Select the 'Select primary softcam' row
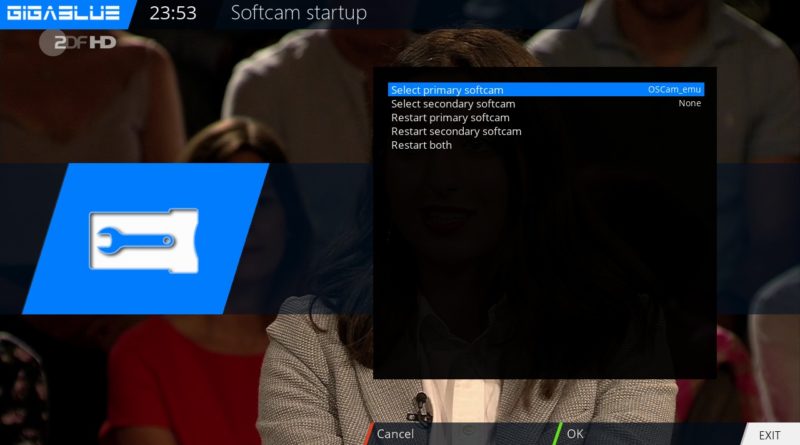Image resolution: width=800 pixels, height=445 pixels. [545, 90]
